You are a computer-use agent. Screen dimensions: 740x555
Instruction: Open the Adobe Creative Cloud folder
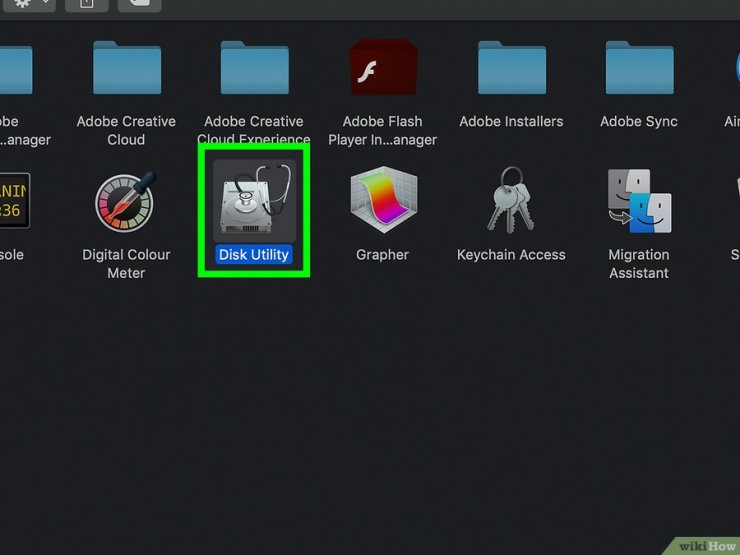(127, 67)
